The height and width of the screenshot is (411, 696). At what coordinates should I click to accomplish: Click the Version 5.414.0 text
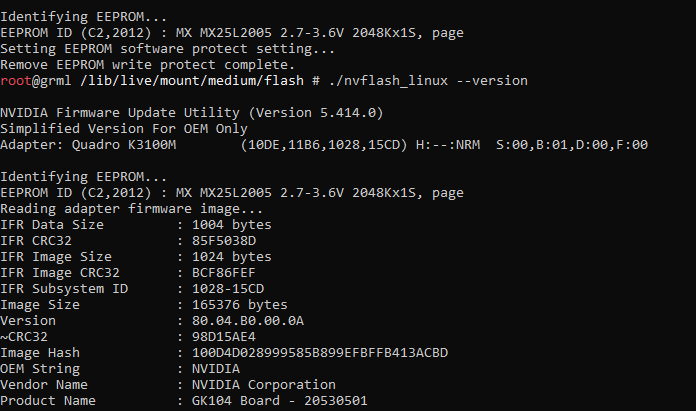coord(316,113)
